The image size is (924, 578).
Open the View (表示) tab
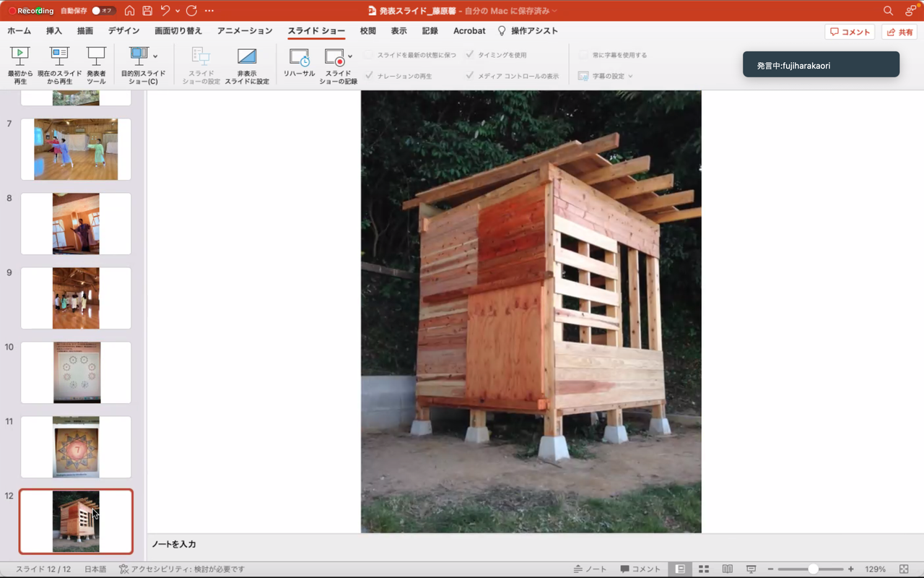[399, 31]
